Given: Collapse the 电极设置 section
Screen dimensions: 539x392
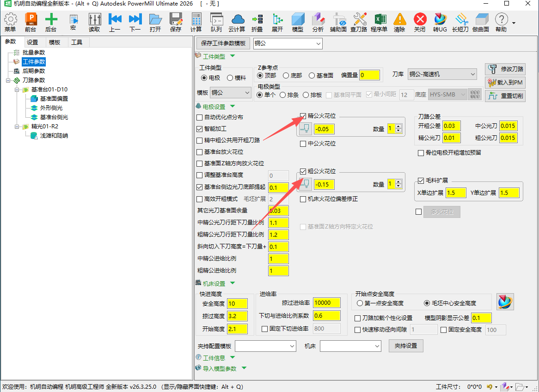Looking at the screenshot, I should tap(233, 106).
